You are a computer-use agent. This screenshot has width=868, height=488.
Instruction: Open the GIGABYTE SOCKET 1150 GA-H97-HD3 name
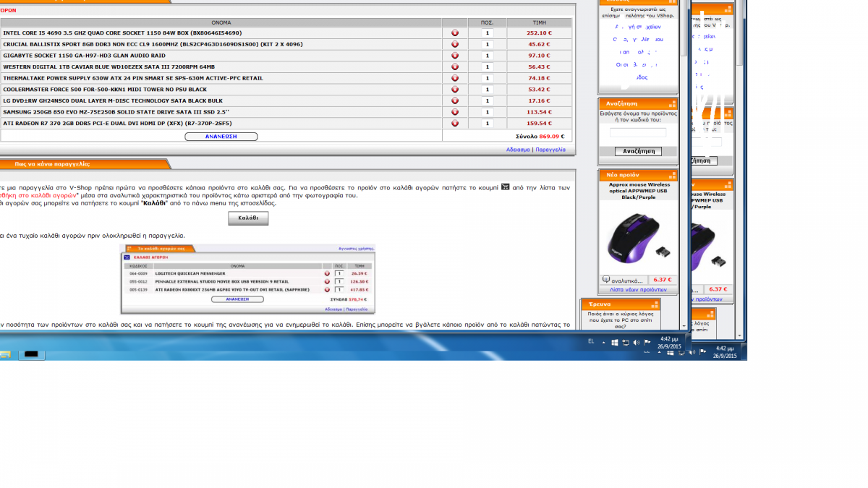click(x=84, y=55)
